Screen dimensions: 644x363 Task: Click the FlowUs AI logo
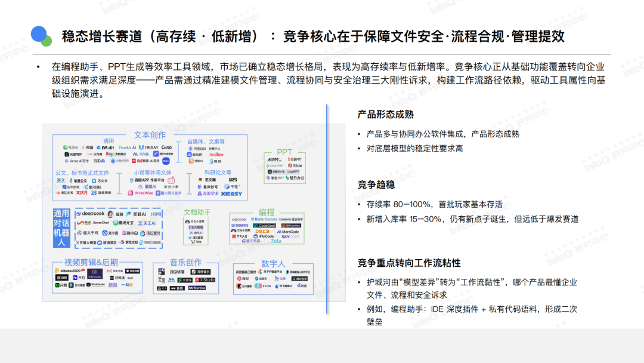click(127, 147)
